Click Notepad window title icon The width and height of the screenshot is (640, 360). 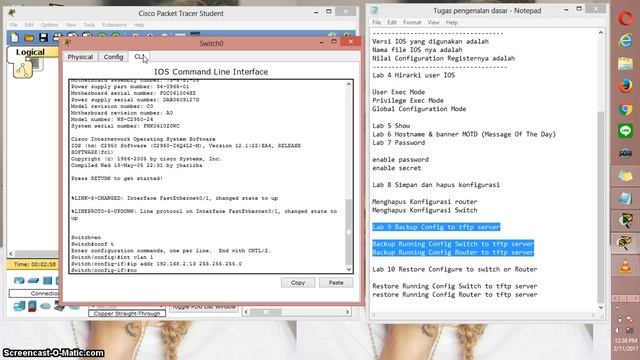(374, 11)
